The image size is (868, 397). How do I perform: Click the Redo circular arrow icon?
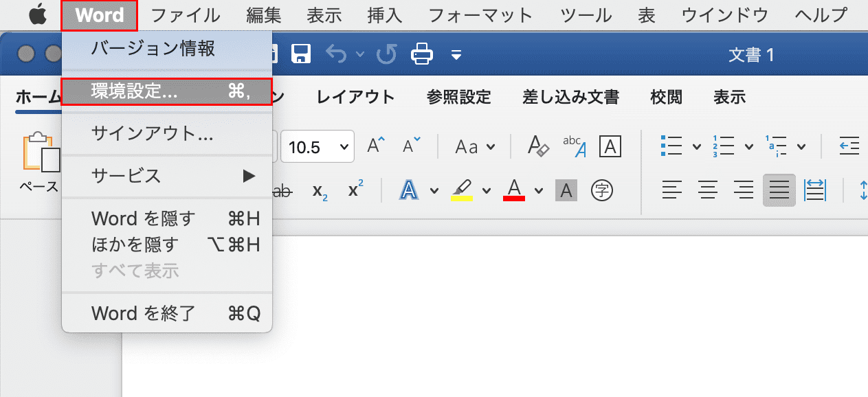(x=387, y=54)
